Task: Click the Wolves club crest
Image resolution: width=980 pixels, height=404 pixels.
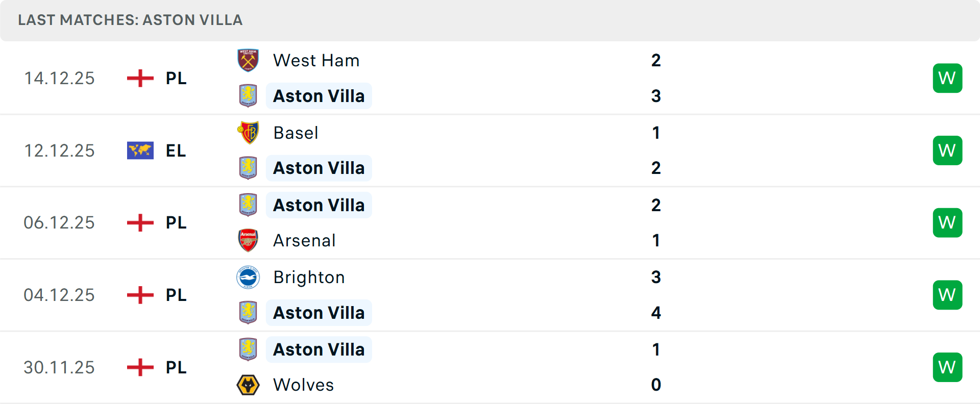Action: (x=248, y=385)
